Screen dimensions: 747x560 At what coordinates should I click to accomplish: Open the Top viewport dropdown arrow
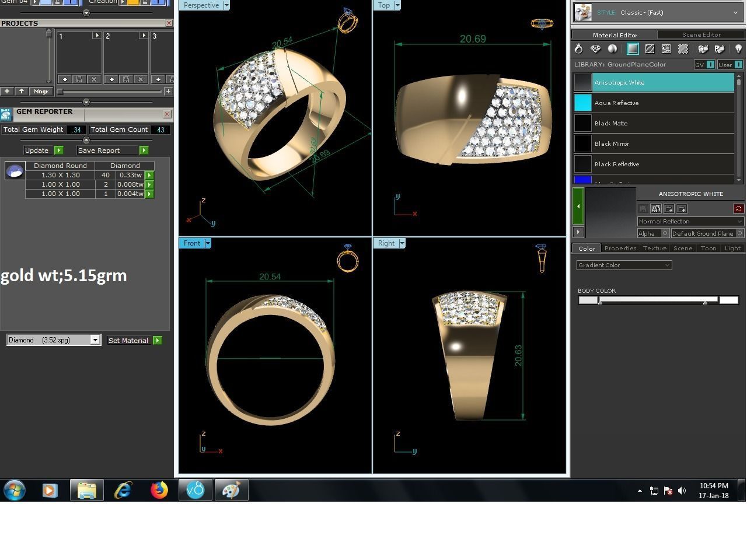point(397,5)
